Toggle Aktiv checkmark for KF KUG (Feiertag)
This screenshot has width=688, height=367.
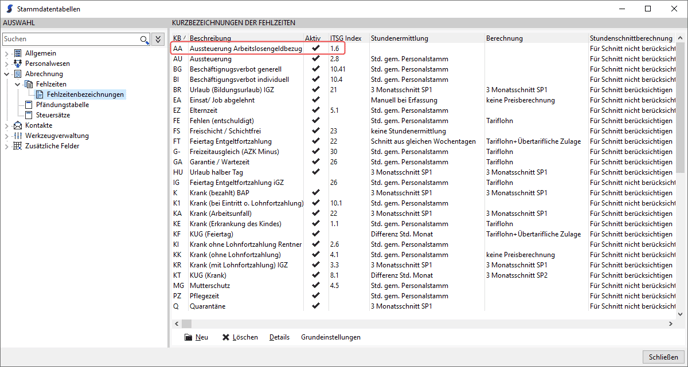tap(315, 234)
